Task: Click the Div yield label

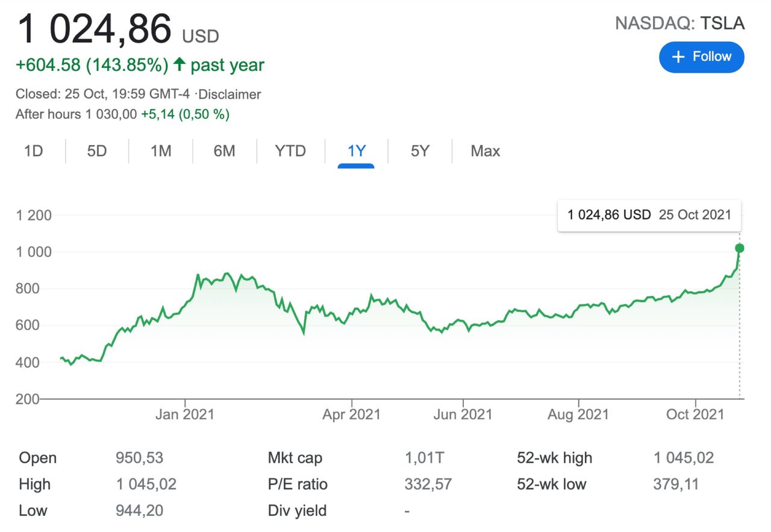Action: [297, 511]
